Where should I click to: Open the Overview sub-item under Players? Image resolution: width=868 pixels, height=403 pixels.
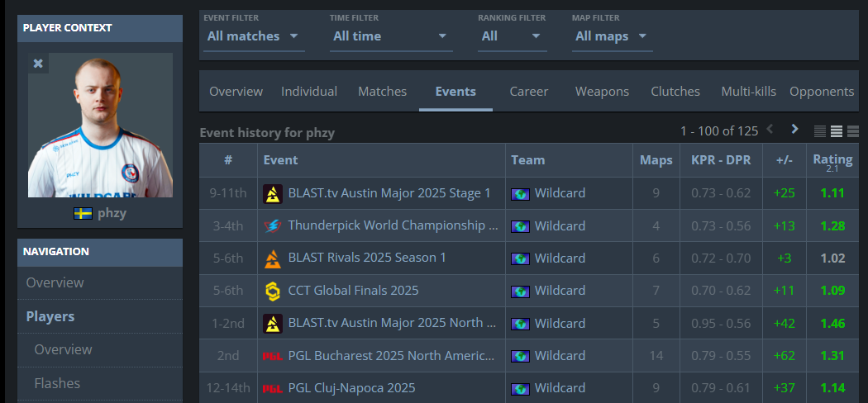point(100,349)
